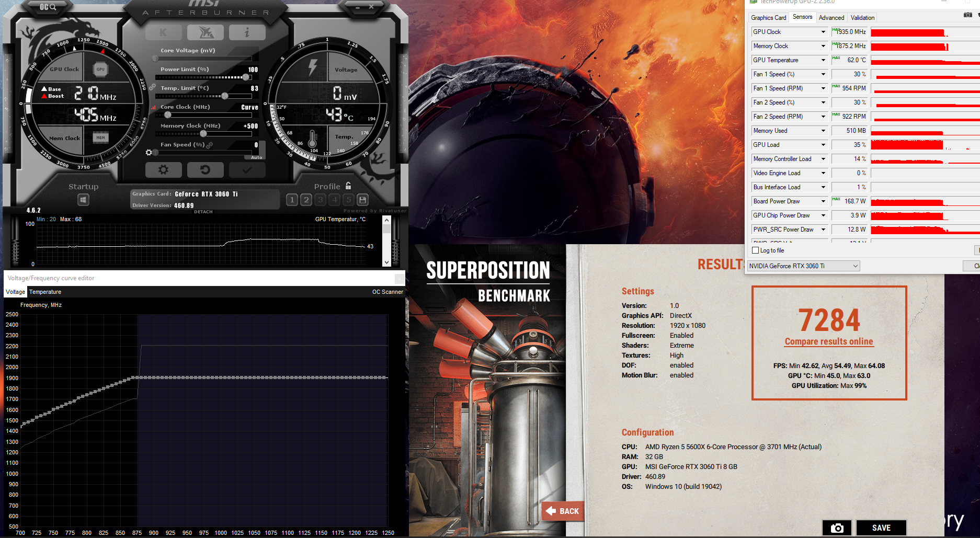Expand the GPU Clock sensor dropdown

[823, 32]
